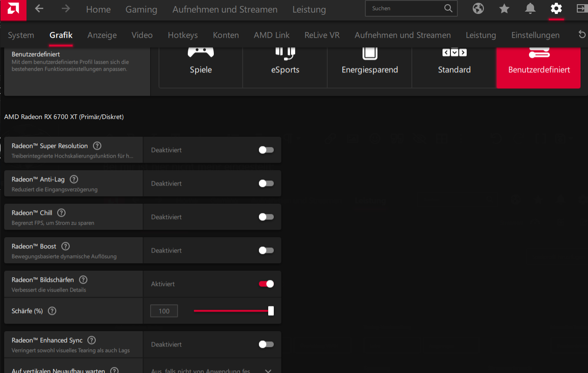This screenshot has width=588, height=373.
Task: Select the Standard profile
Action: pyautogui.click(x=454, y=67)
